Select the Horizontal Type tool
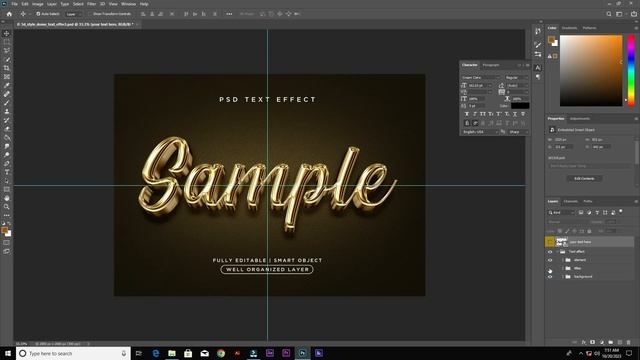The height and width of the screenshot is (360, 640). point(7,172)
